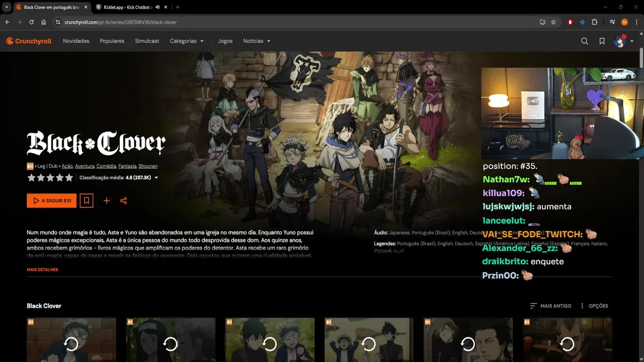Rate the series five stars
The image size is (644, 362).
tap(69, 177)
